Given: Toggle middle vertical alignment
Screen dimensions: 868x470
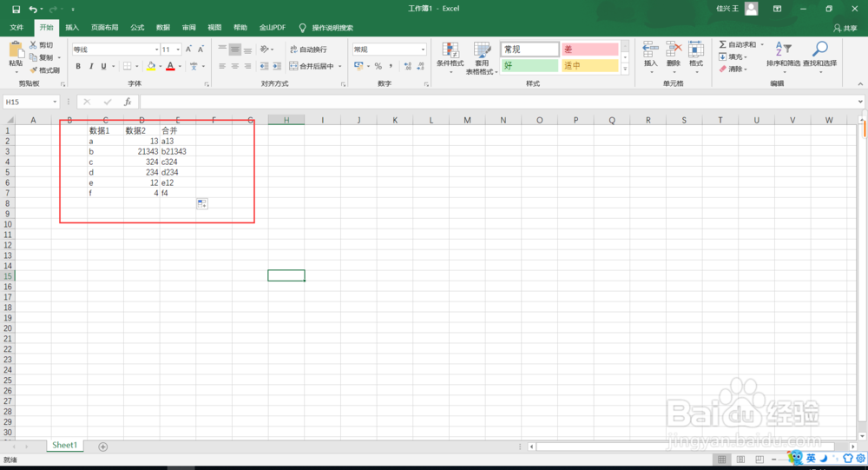Looking at the screenshot, I should [234, 50].
